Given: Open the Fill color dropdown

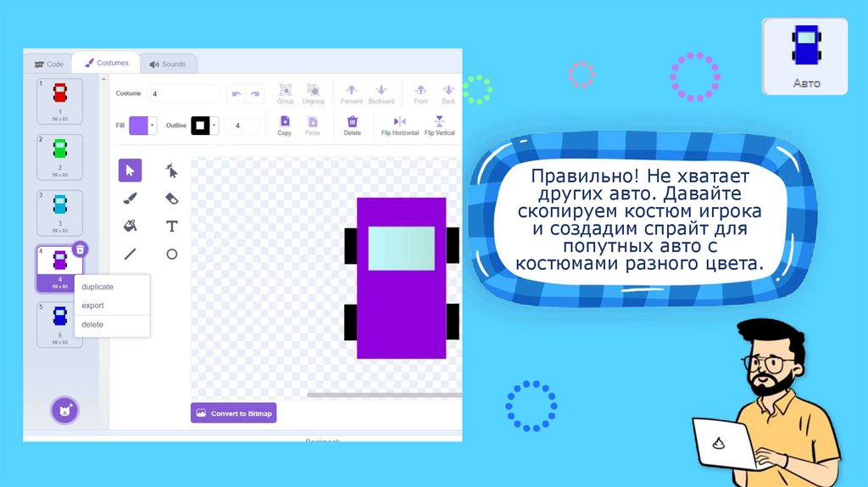Looking at the screenshot, I should point(153,126).
